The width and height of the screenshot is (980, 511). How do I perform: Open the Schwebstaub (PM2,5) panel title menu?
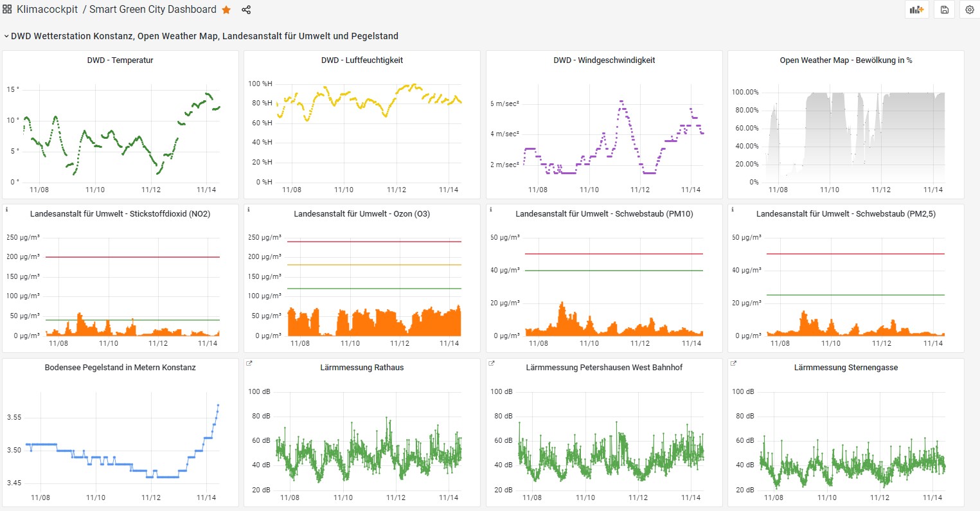[x=846, y=214]
